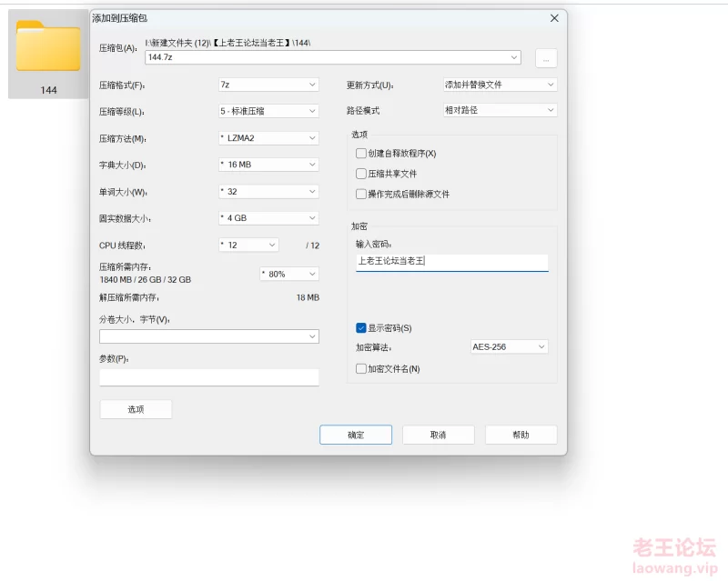Open the 单词大小 32 dropdown
Image resolution: width=728 pixels, height=581 pixels.
268,192
